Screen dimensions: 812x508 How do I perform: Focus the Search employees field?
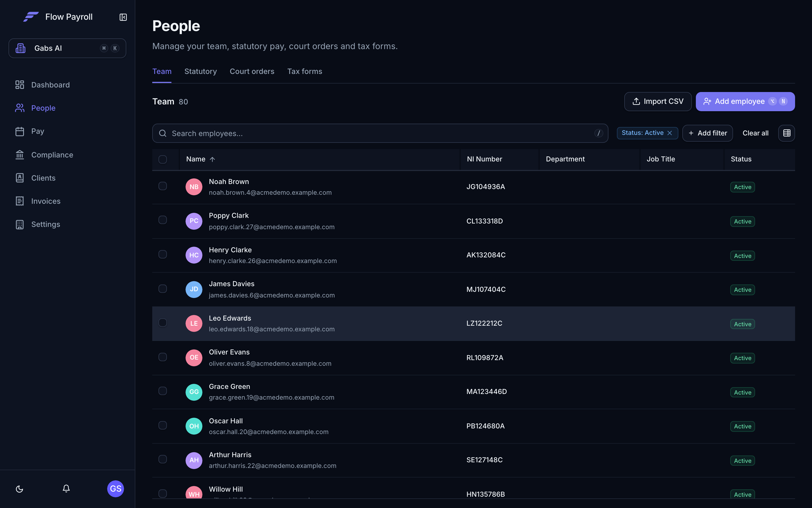(x=380, y=133)
